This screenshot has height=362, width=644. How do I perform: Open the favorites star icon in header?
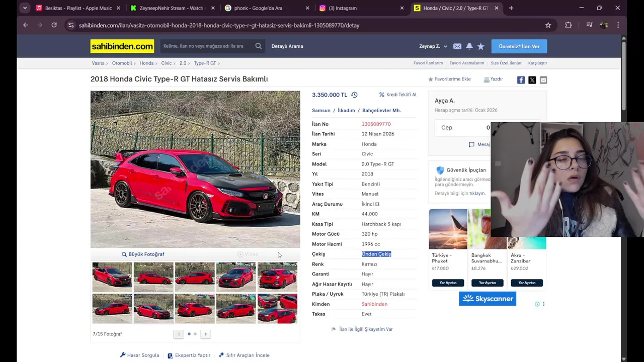481,46
